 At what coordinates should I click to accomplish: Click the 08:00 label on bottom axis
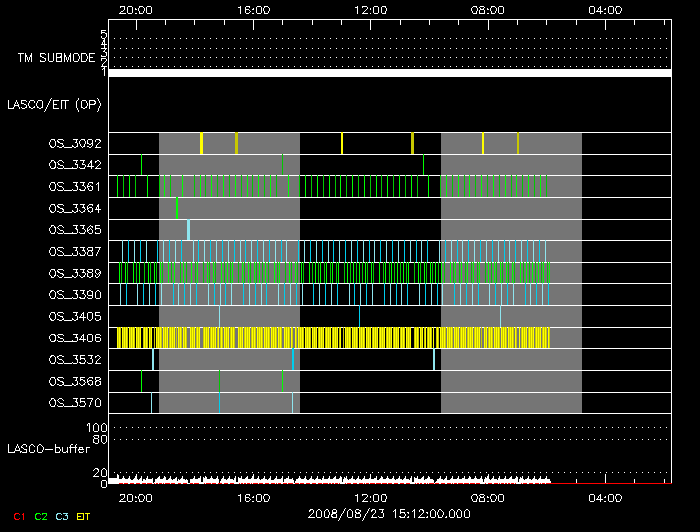488,497
